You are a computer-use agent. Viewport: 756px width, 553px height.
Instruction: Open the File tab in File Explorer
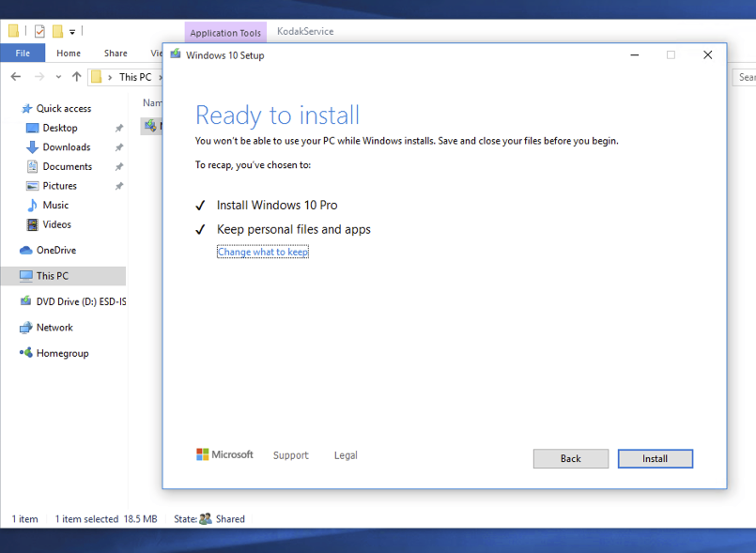[x=23, y=53]
